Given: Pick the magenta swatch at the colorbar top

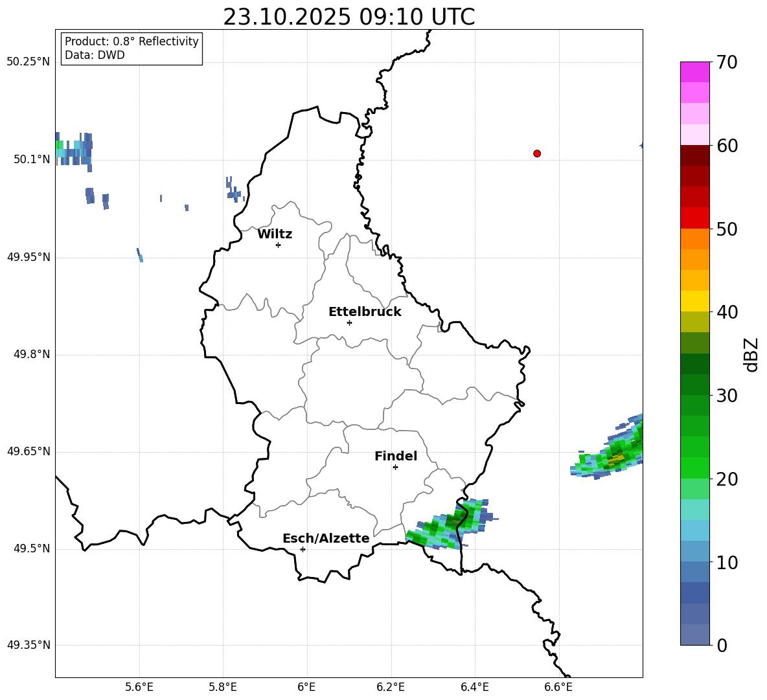Looking at the screenshot, I should pos(695,72).
